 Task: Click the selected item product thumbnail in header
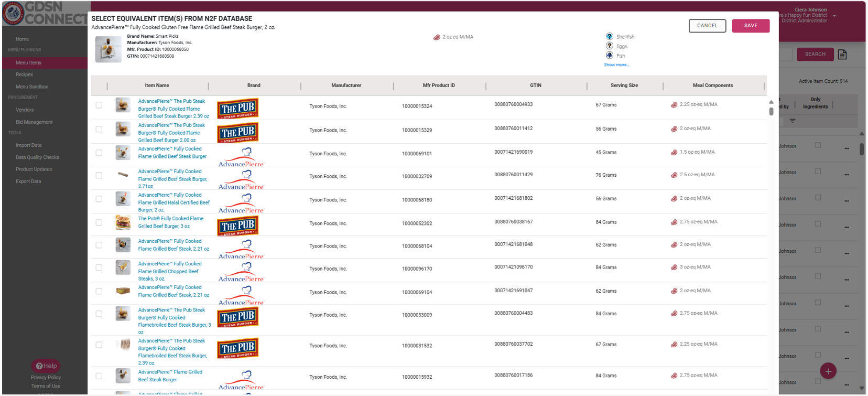pos(108,49)
